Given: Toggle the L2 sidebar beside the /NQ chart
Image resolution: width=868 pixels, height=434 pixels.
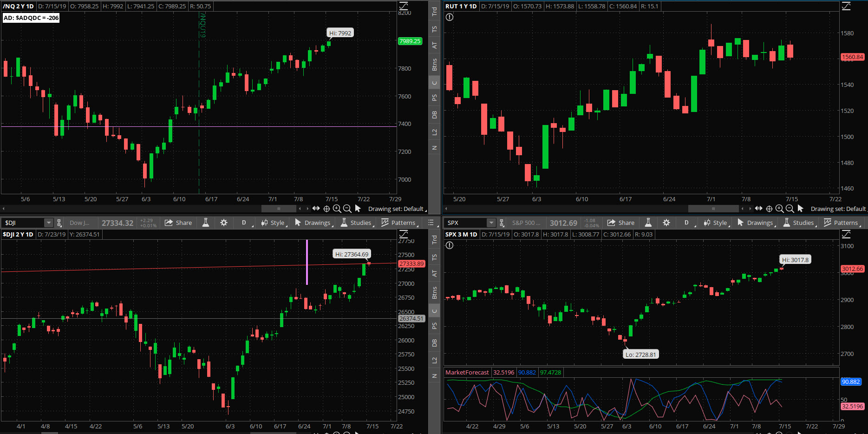Looking at the screenshot, I should (434, 132).
